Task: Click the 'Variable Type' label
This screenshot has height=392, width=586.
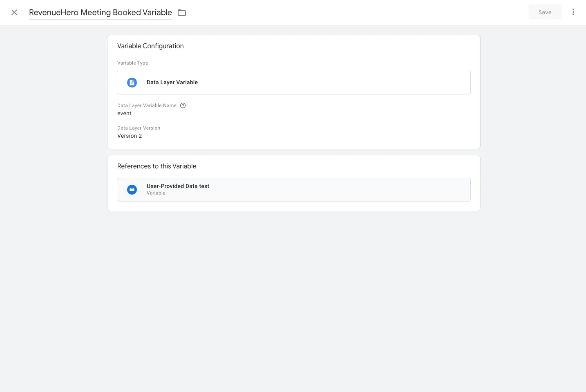Action: pyautogui.click(x=132, y=63)
